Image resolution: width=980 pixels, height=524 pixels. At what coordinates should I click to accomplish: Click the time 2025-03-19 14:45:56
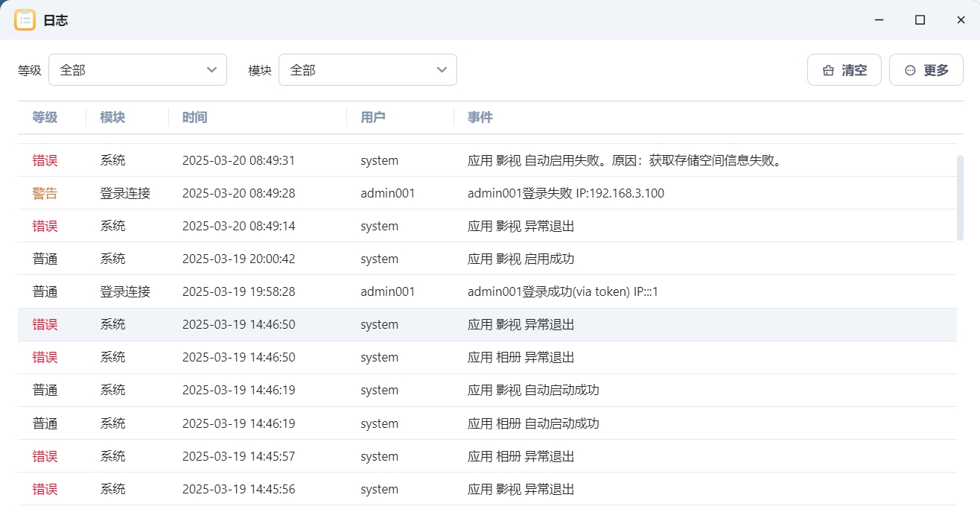point(238,489)
